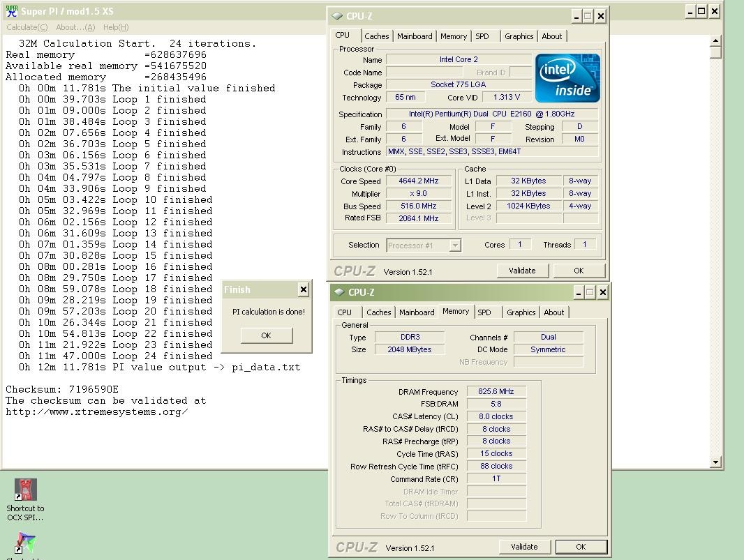Image resolution: width=744 pixels, height=560 pixels.
Task: Close the Finish dialog with X
Action: [303, 289]
